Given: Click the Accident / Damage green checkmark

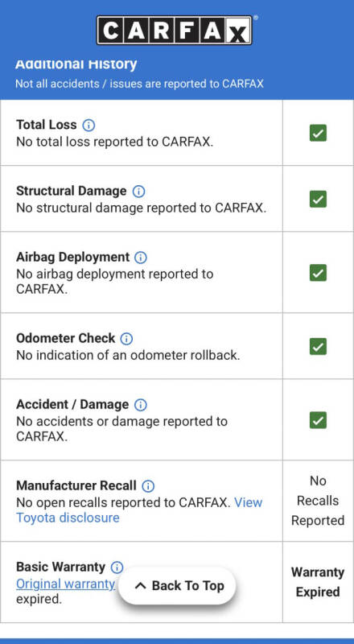Looking at the screenshot, I should pos(318,420).
